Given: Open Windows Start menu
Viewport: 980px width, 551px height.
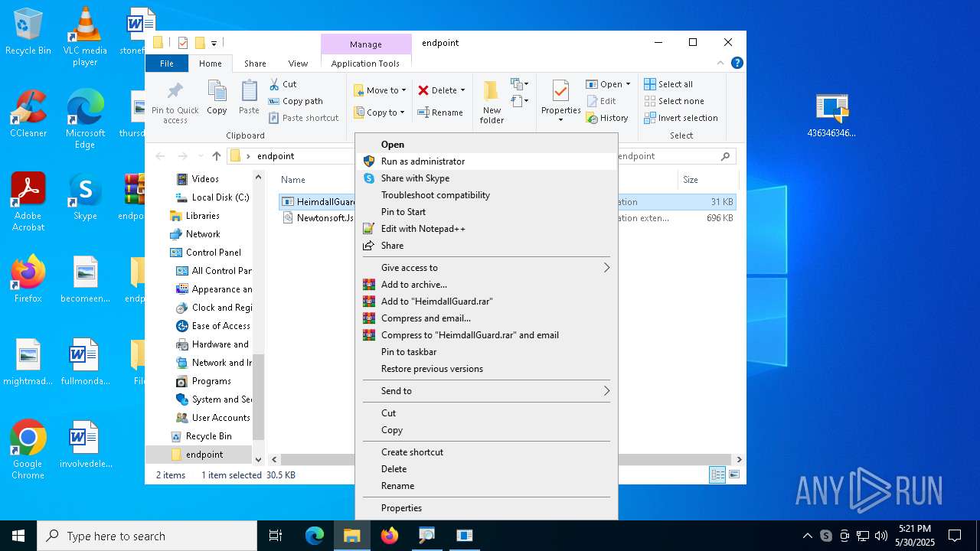Looking at the screenshot, I should [18, 536].
